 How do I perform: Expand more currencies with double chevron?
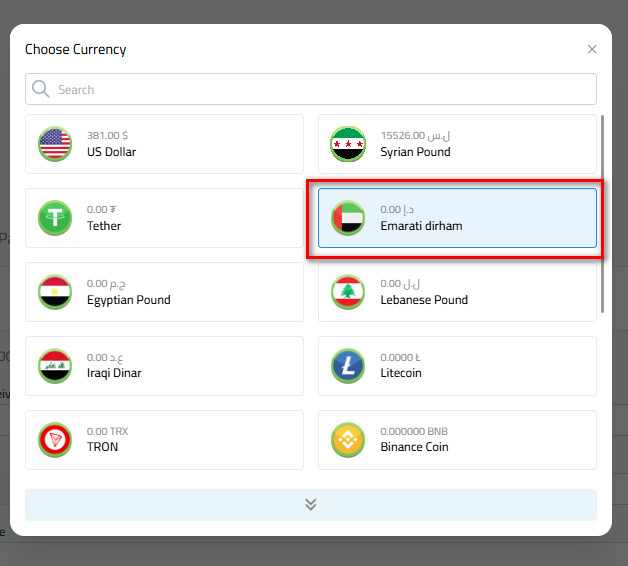311,504
